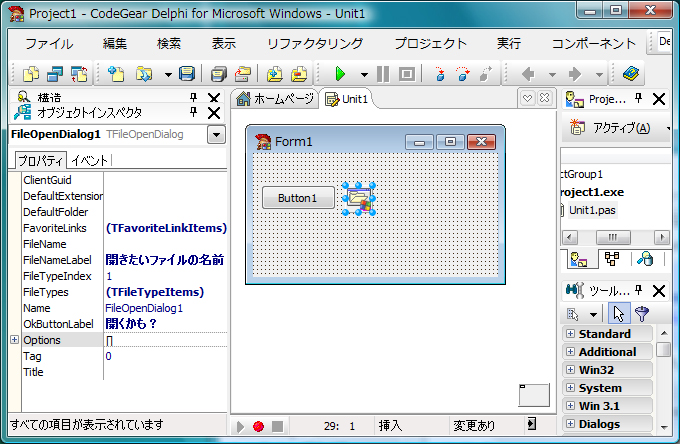The image size is (680, 444).
Task: Open the component selector dropdown
Action: 216,135
